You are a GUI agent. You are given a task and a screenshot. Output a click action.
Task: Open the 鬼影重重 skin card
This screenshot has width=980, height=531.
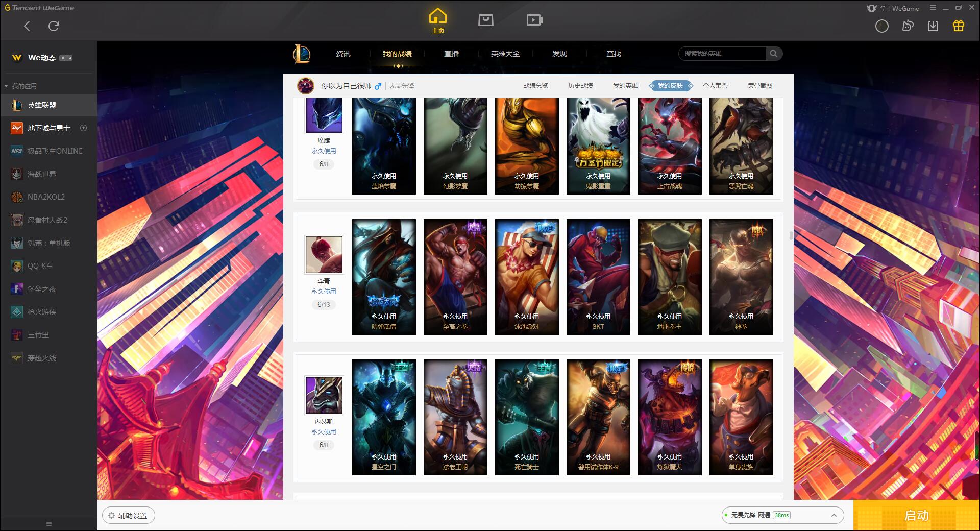(x=598, y=146)
